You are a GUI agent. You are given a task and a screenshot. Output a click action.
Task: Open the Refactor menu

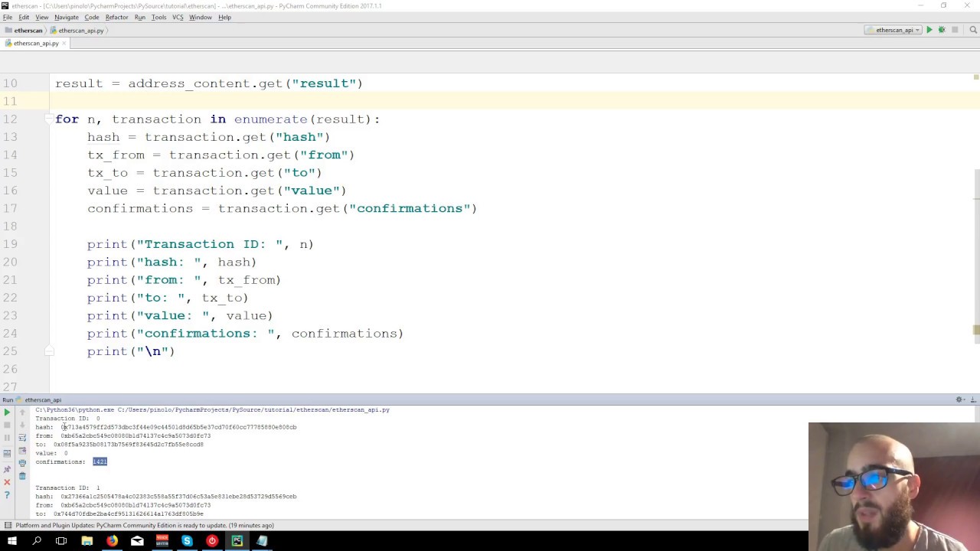click(x=116, y=17)
